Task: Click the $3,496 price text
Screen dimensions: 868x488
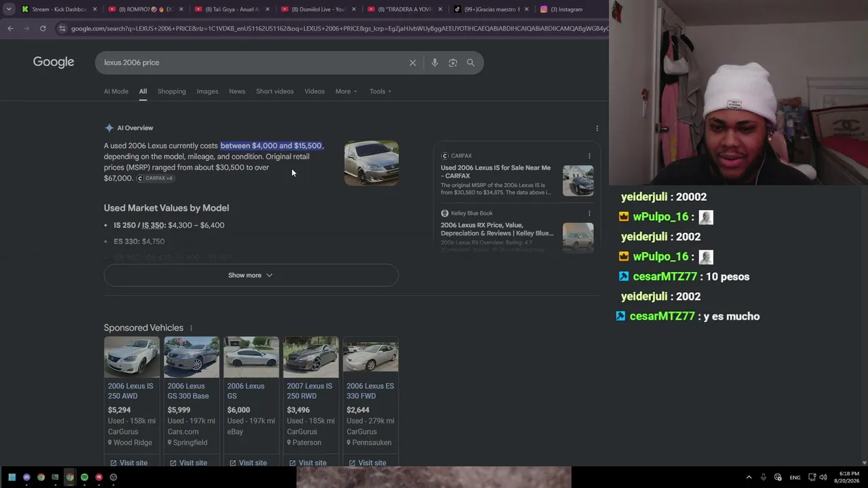Action: [298, 410]
